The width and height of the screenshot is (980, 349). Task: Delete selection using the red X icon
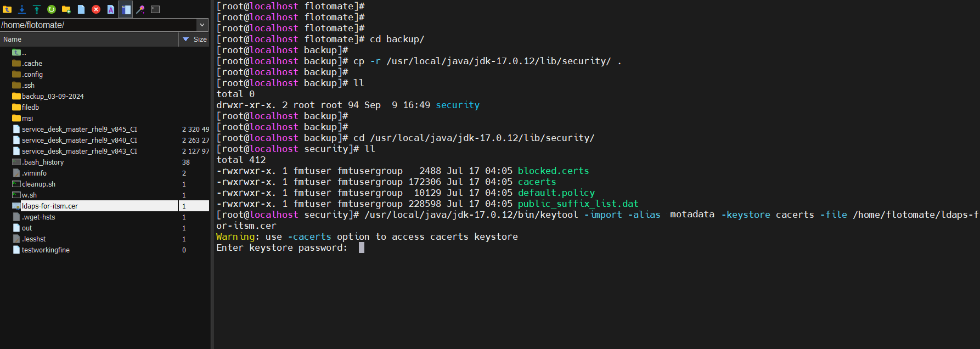point(96,9)
